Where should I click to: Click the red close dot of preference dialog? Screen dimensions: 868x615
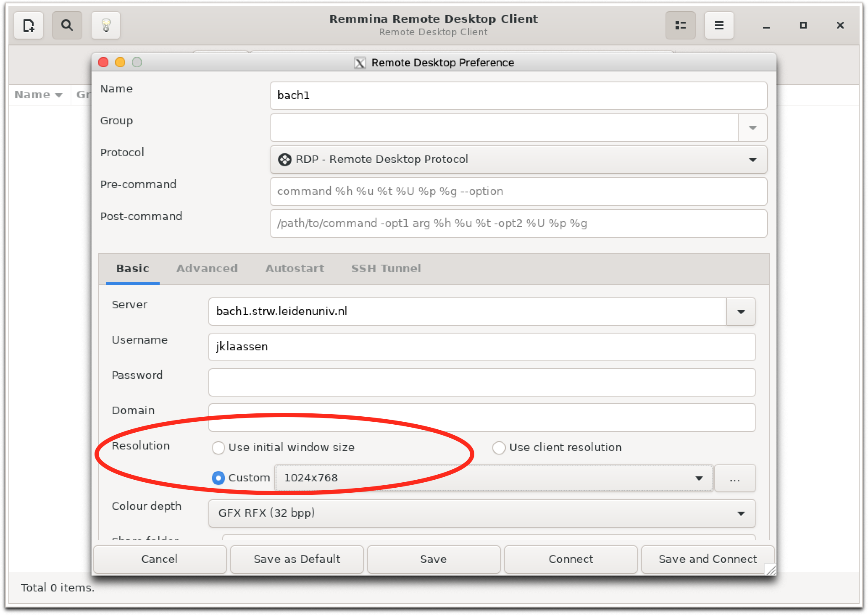pyautogui.click(x=103, y=63)
